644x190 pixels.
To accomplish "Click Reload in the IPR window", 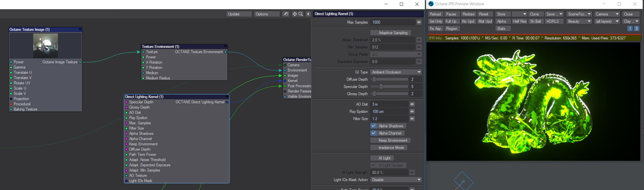I will coord(435,14).
